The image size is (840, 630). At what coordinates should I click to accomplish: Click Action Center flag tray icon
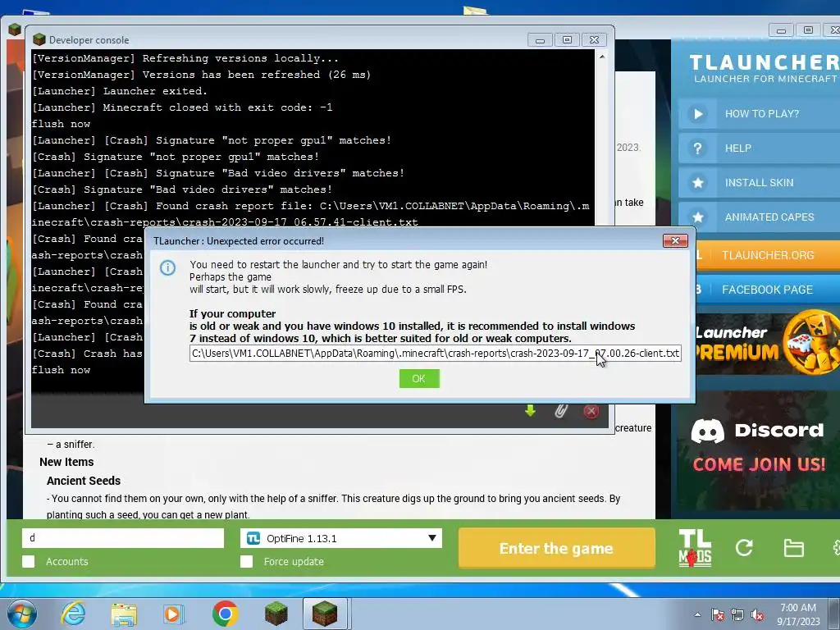[718, 614]
